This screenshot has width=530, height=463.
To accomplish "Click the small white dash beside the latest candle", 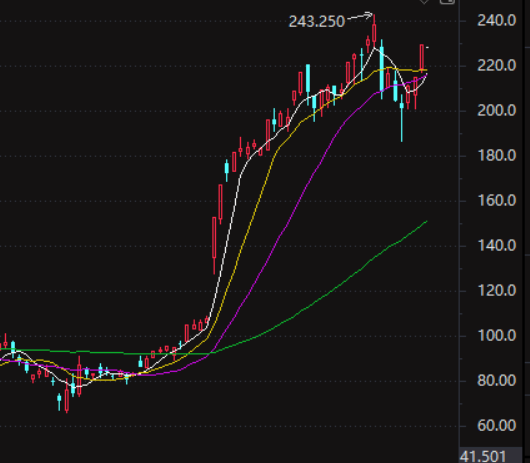I will [x=427, y=48].
